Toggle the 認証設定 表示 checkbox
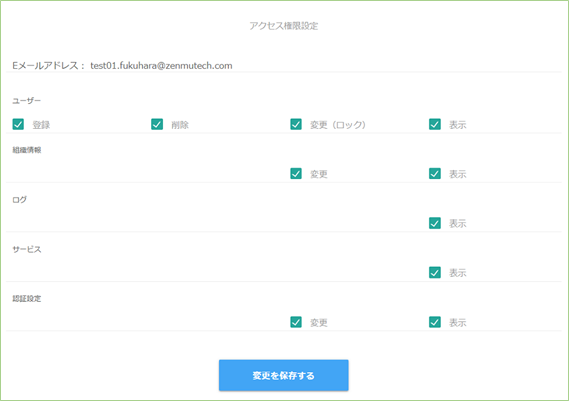 point(435,322)
